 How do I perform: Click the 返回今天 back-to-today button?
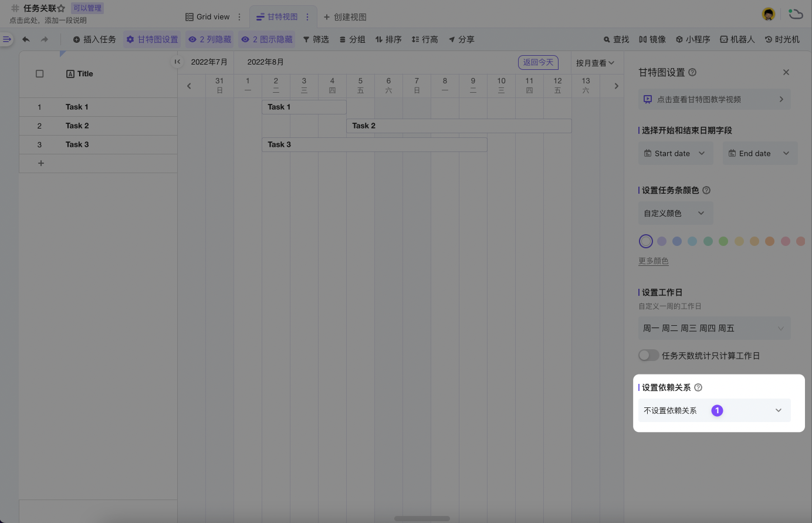click(x=537, y=62)
